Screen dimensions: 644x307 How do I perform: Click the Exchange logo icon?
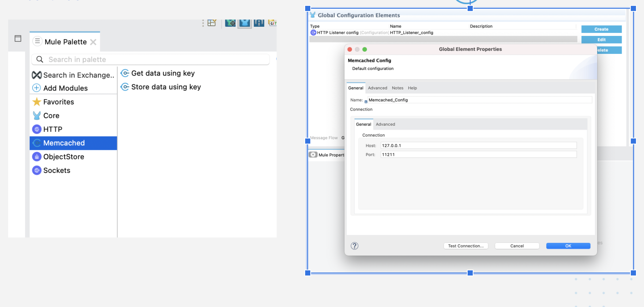[37, 75]
